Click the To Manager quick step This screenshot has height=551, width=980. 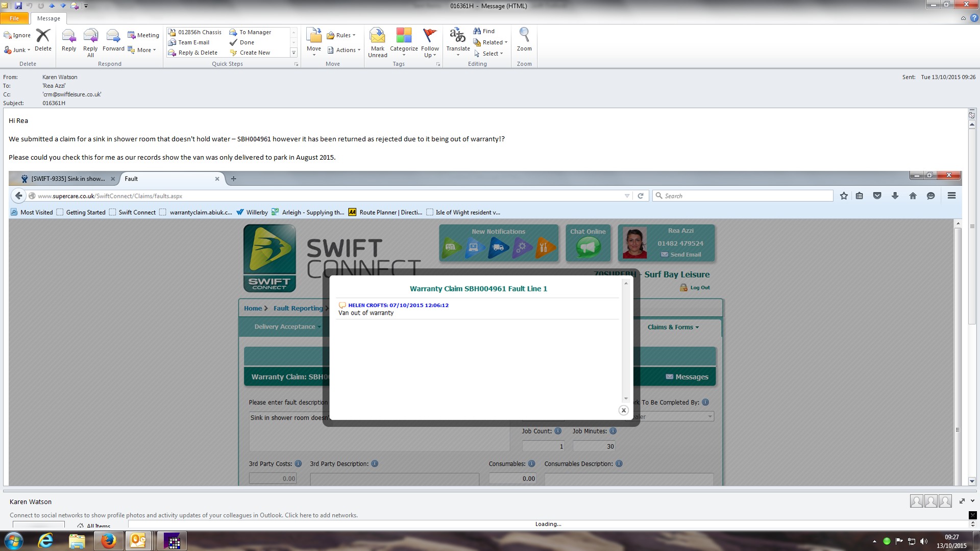254,32
